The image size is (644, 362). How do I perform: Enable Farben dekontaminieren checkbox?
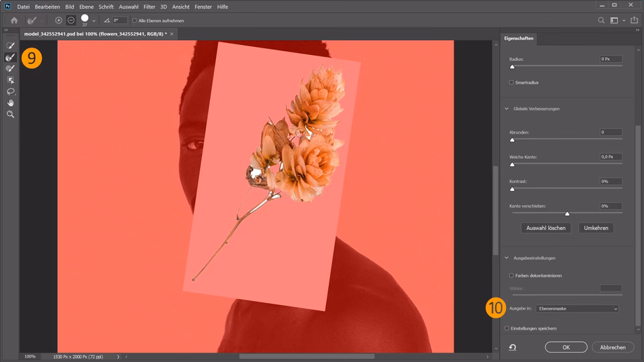pos(511,276)
